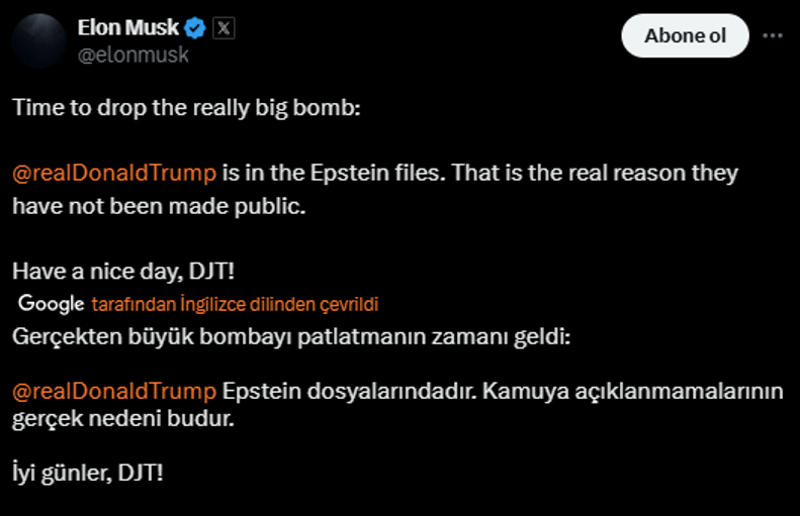Click the 'Time to drop the really big bomb' line
The height and width of the screenshot is (516, 800).
point(186,108)
